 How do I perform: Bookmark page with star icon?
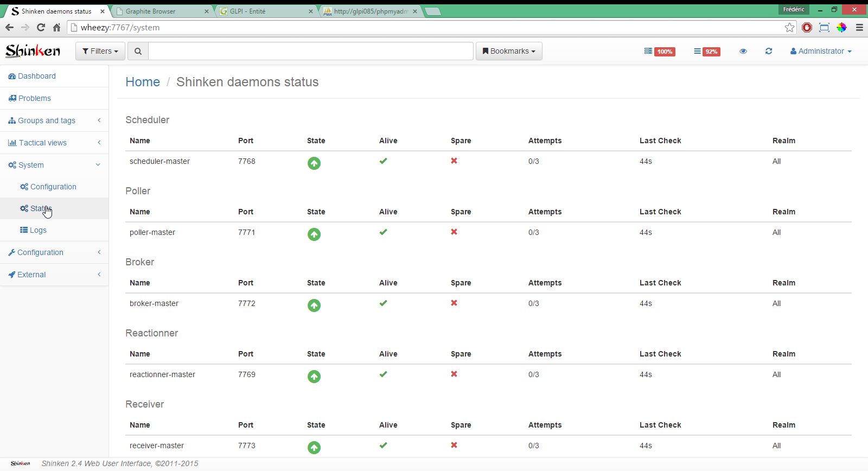[789, 27]
